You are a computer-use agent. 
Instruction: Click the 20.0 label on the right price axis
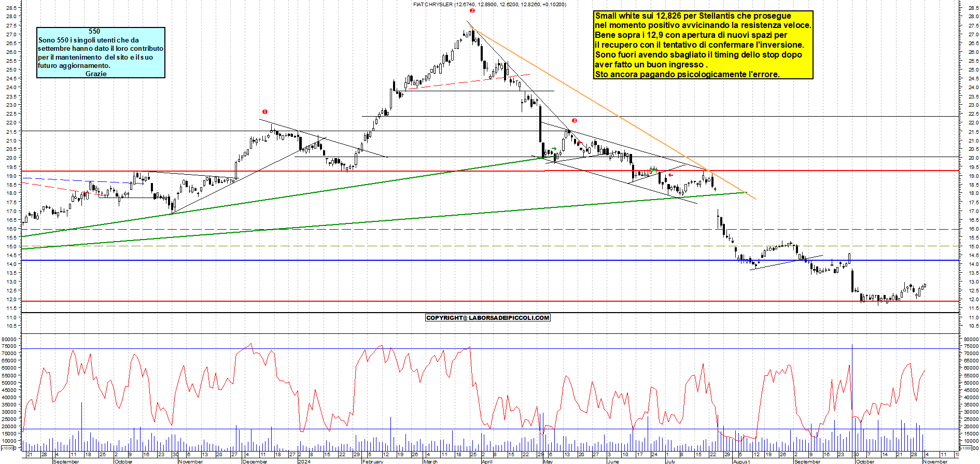(973, 158)
